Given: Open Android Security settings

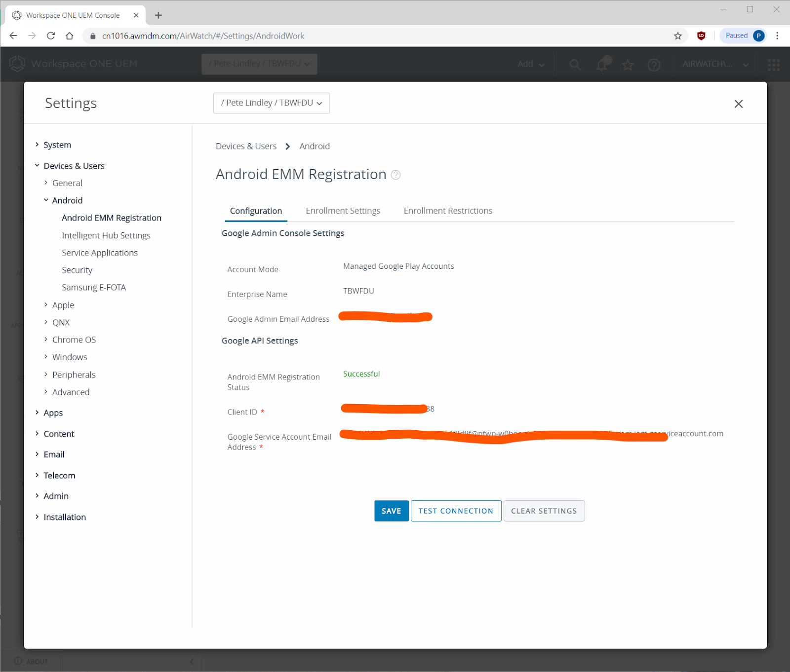Looking at the screenshot, I should [77, 270].
